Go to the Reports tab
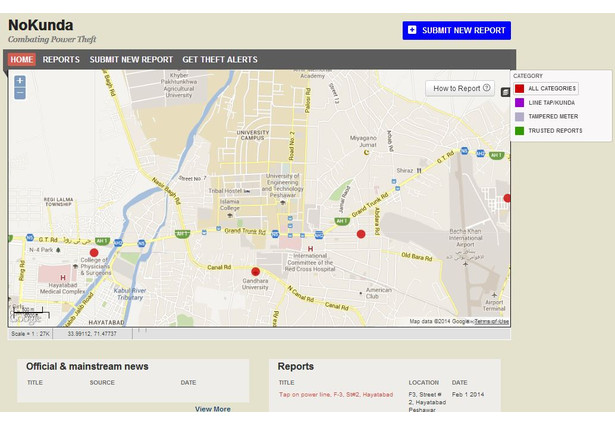 coord(61,60)
